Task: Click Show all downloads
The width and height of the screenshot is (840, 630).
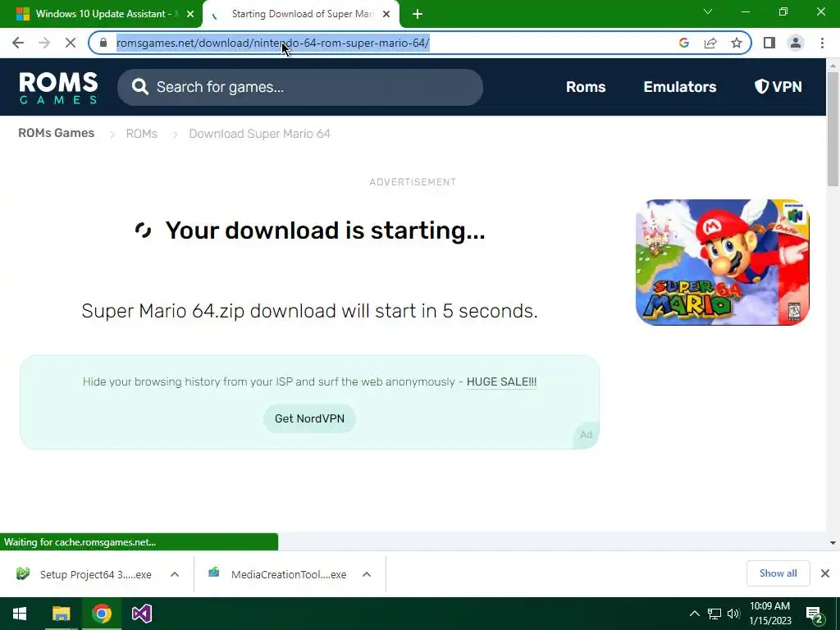Action: tap(778, 573)
